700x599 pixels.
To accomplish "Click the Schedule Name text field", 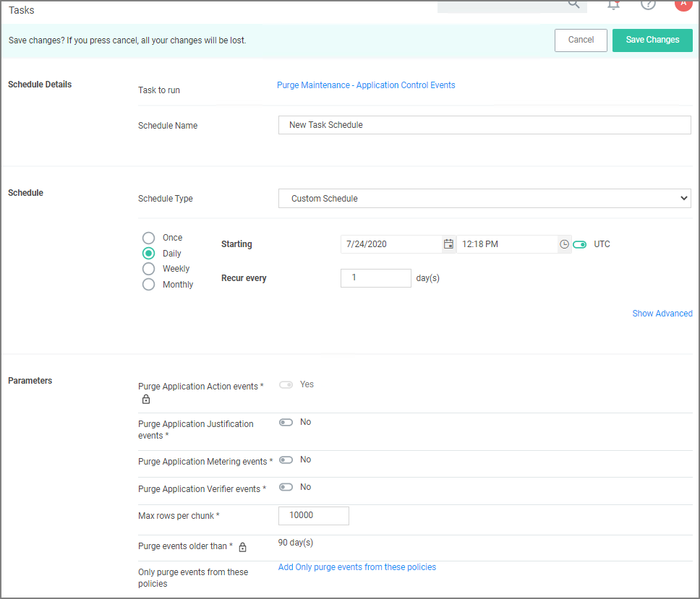I will [484, 125].
